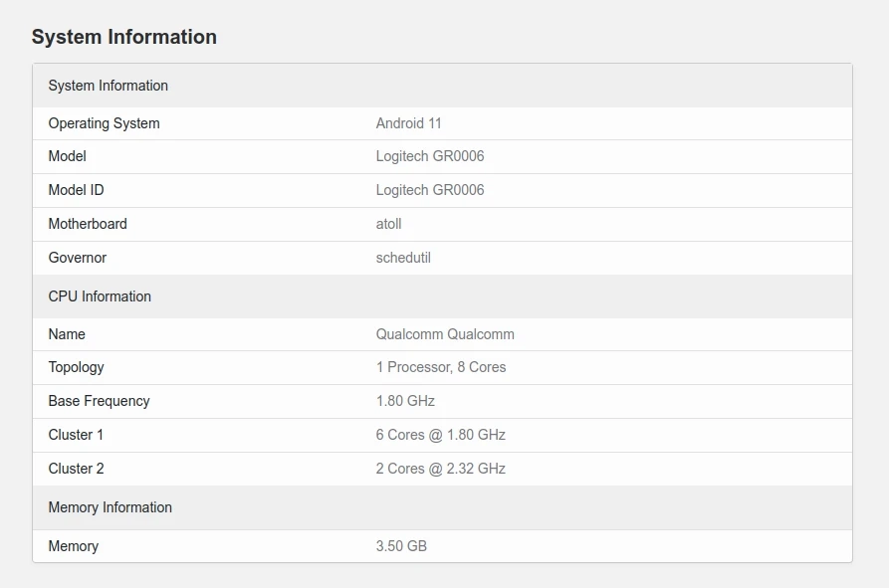Select the Operating System row label
889x588 pixels.
click(104, 123)
